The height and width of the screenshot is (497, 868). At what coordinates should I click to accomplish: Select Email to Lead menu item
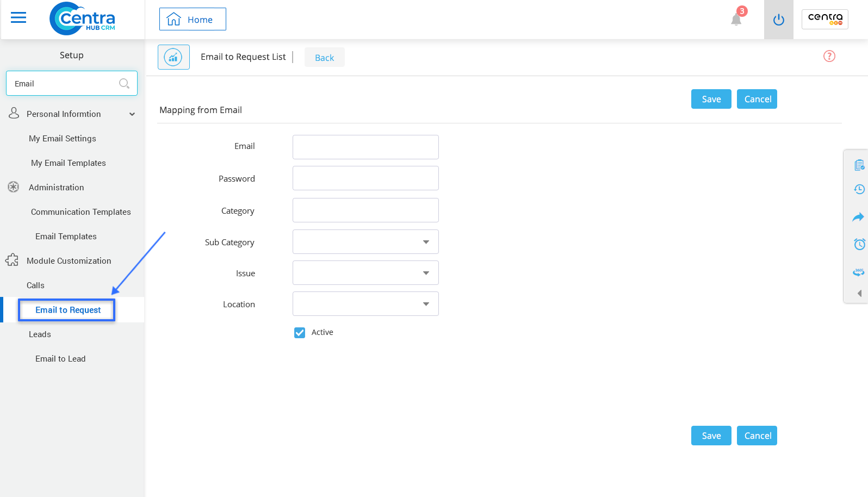60,359
